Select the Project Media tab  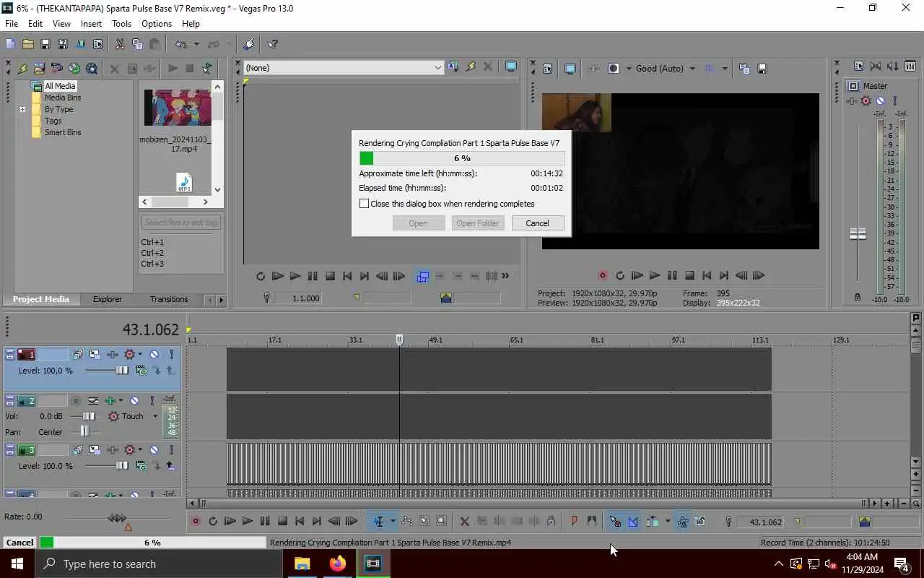pyautogui.click(x=41, y=299)
